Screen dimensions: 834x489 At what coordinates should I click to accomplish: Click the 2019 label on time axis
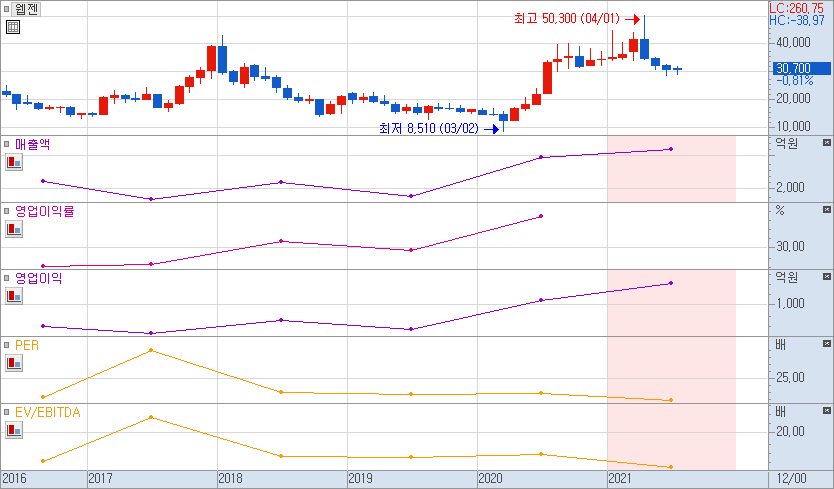[x=361, y=478]
